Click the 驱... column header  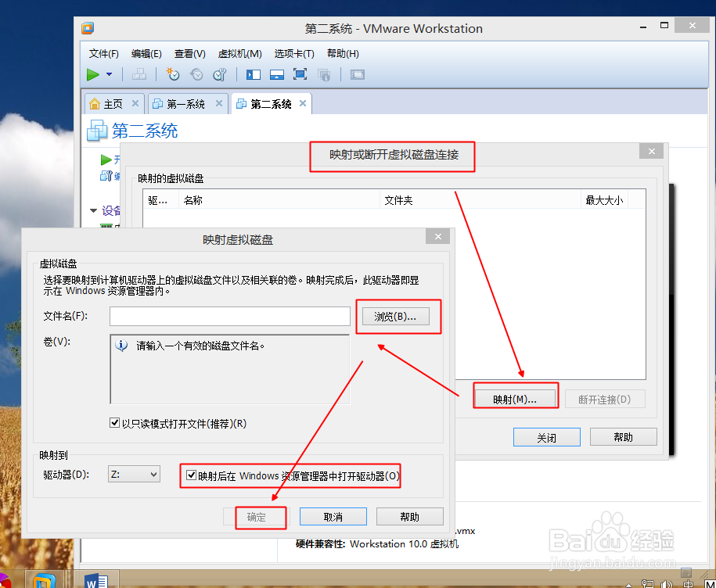[160, 200]
